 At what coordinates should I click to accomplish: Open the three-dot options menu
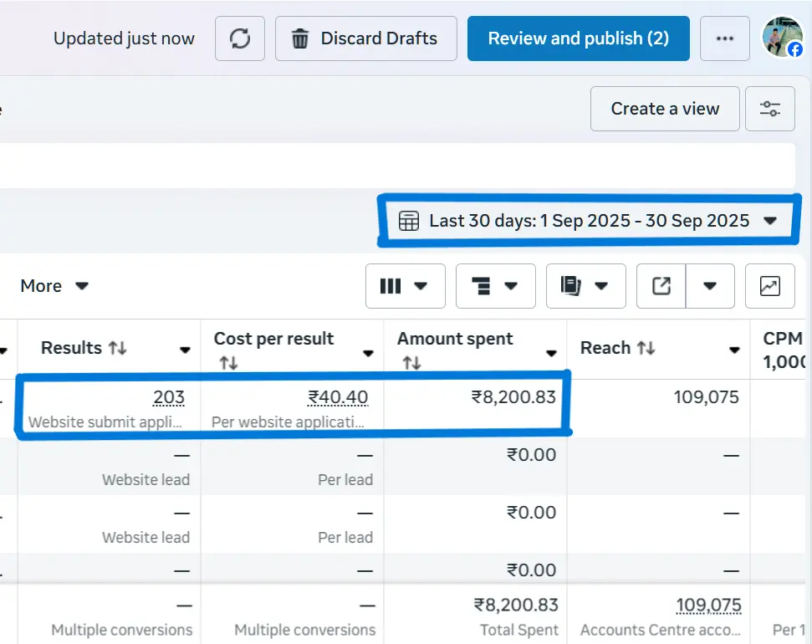724,38
